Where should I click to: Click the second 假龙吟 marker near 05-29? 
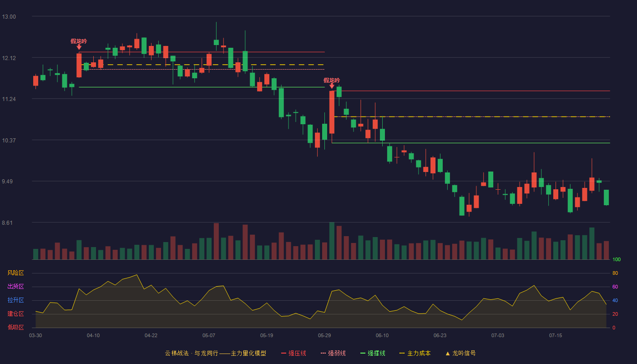[332, 81]
